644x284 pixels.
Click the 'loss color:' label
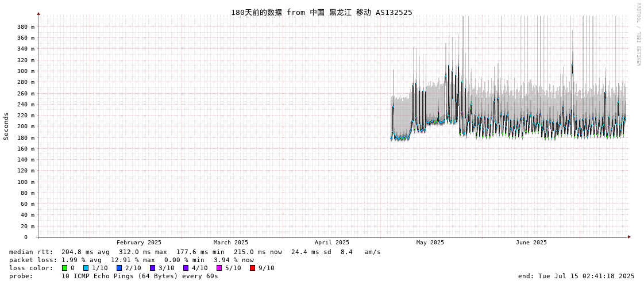(31, 268)
